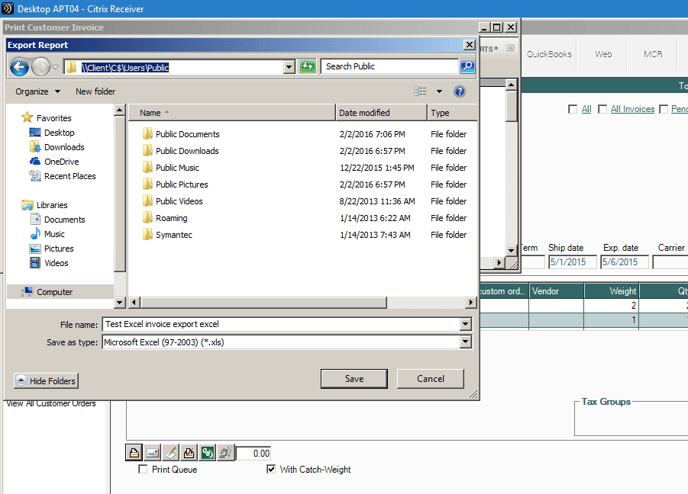This screenshot has height=494, width=688.
Task: Tick the All Invoices checkbox
Action: (x=603, y=109)
